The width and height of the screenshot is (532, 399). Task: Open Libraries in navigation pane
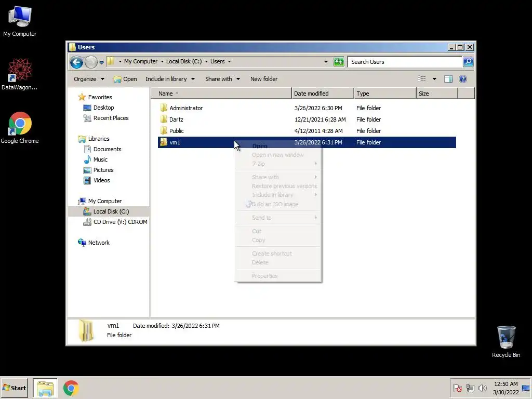point(99,139)
